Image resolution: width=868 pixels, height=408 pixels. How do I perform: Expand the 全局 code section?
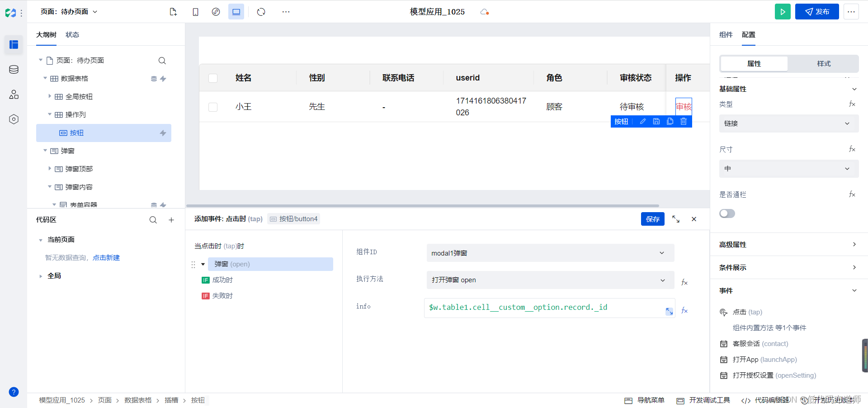(41, 276)
